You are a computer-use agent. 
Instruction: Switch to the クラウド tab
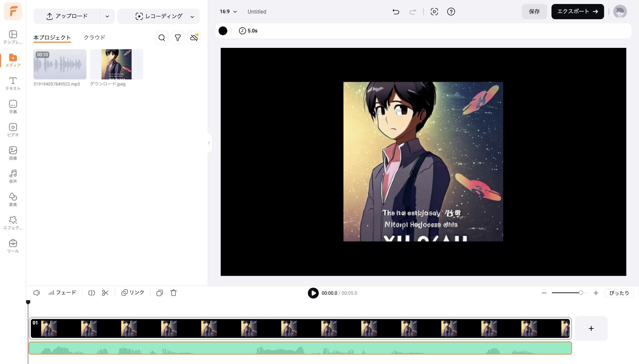[x=95, y=38]
